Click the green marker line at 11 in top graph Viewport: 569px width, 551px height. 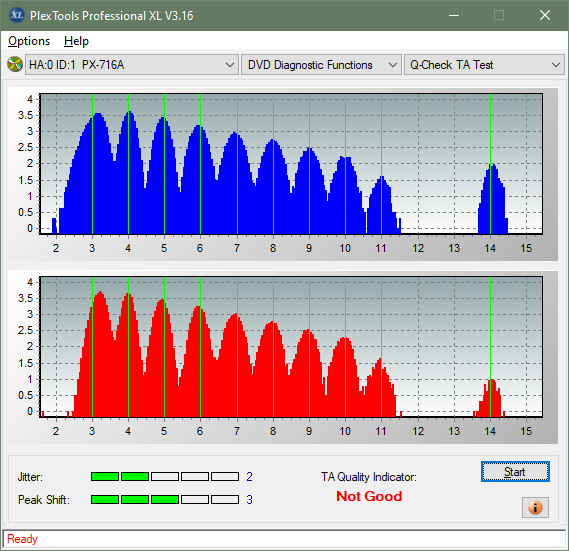coord(381,164)
